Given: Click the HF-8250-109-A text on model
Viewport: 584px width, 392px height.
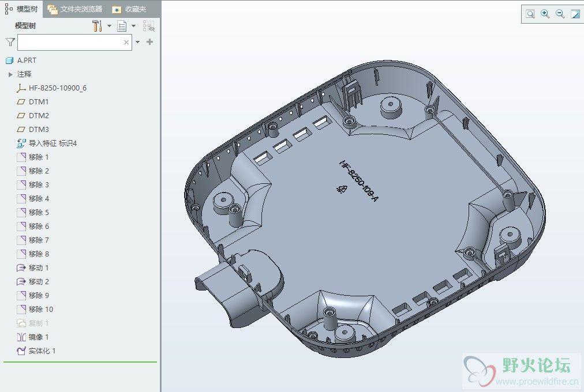Looking at the screenshot, I should (x=359, y=181).
